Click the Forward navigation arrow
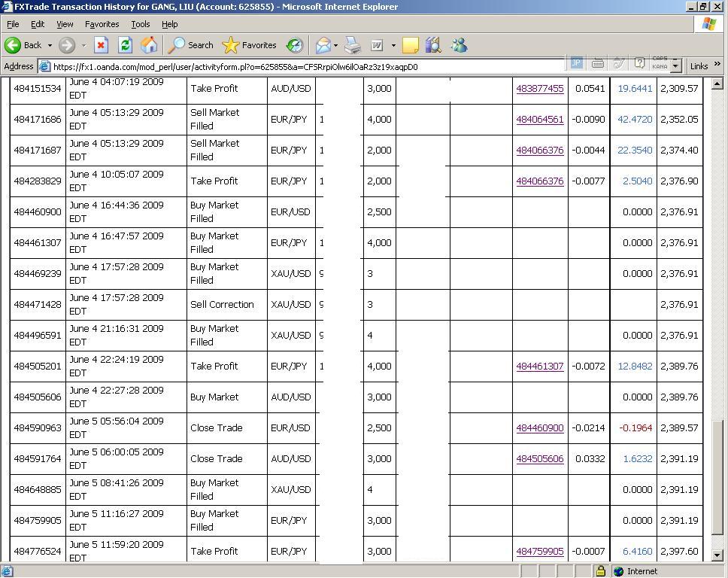This screenshot has width=728, height=578. point(67,45)
